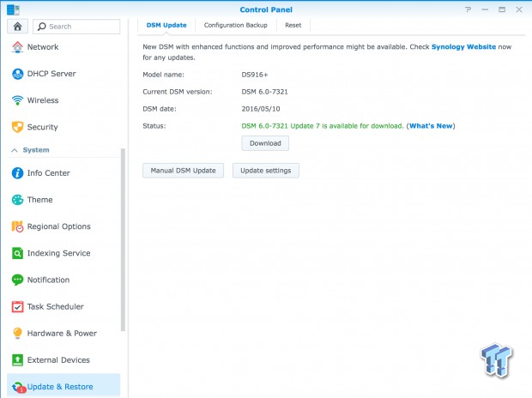Image resolution: width=532 pixels, height=398 pixels.
Task: Click the Security shield icon
Action: point(17,127)
